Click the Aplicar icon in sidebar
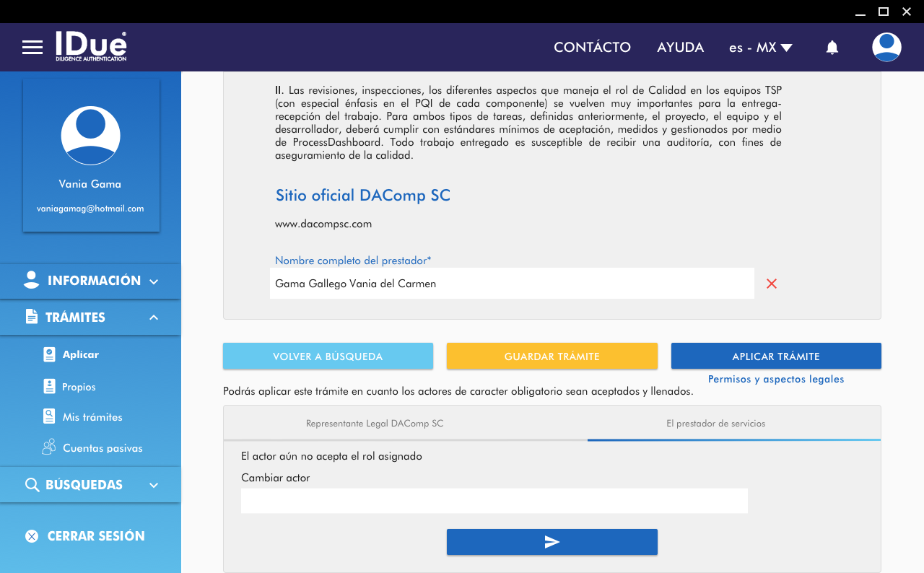 49,354
